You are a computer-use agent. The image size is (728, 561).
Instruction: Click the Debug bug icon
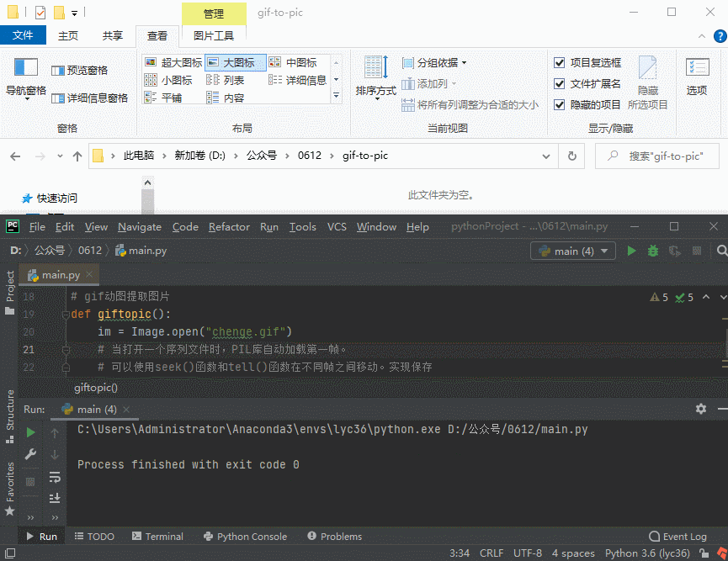[653, 251]
